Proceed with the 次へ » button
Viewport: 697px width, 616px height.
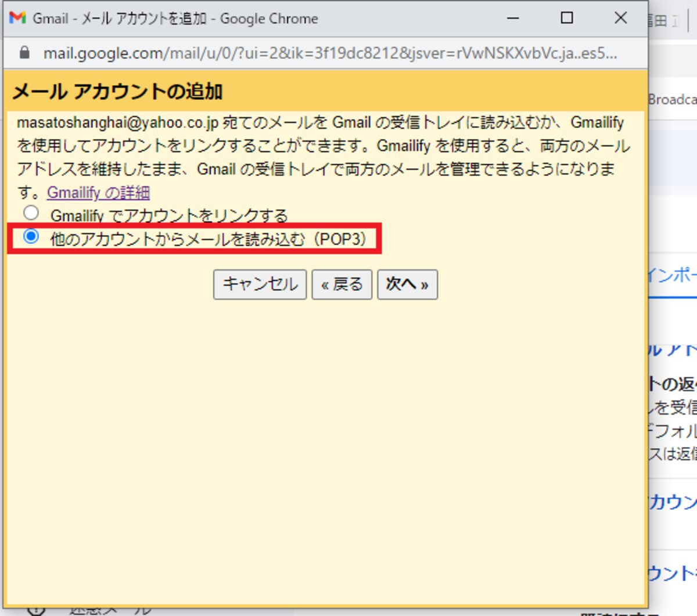click(x=407, y=284)
